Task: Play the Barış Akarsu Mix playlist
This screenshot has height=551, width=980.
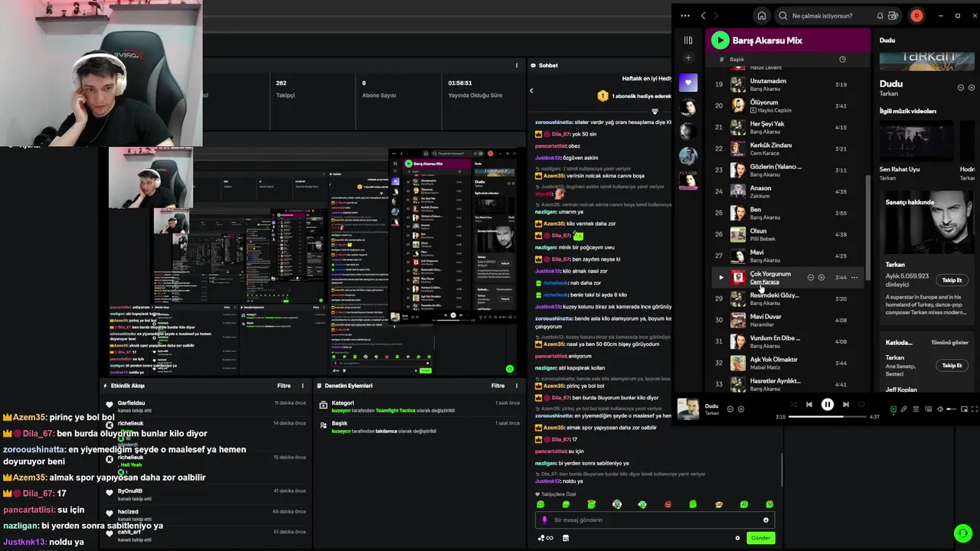Action: tap(719, 40)
